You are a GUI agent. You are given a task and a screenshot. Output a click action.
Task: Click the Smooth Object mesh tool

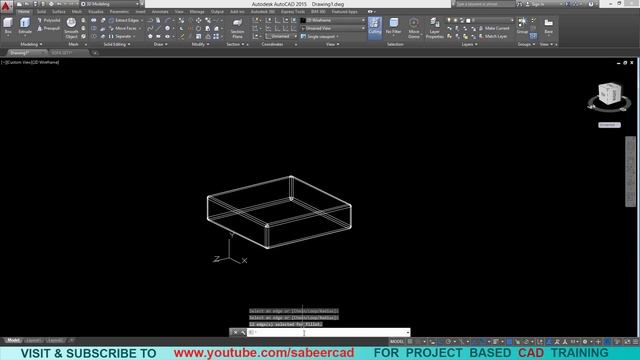click(x=71, y=28)
